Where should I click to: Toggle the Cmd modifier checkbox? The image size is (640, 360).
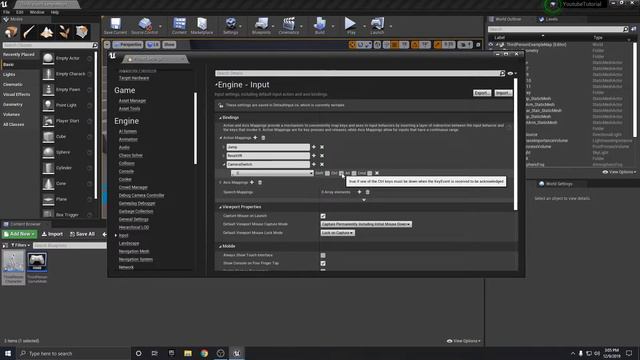pos(370,173)
